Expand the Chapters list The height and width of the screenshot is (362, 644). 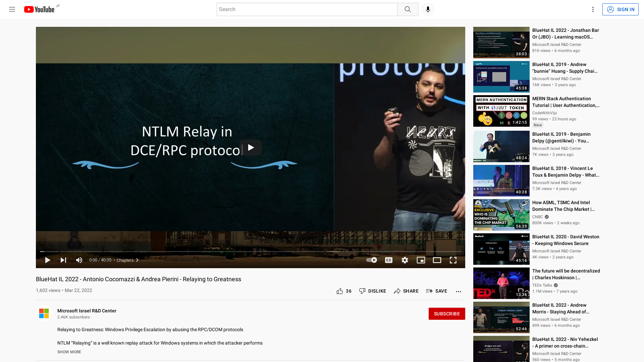pyautogui.click(x=127, y=260)
